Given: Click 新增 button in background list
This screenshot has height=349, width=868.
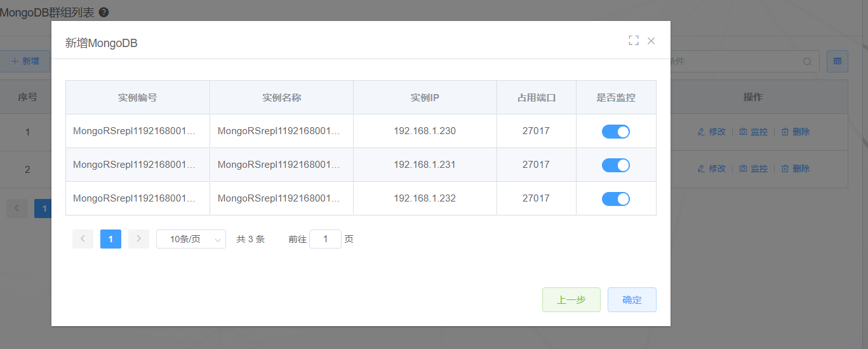Looking at the screenshot, I should pyautogui.click(x=25, y=61).
